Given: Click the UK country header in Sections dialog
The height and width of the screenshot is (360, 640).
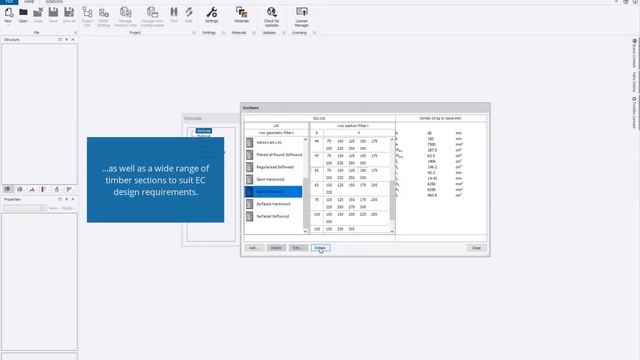Looking at the screenshot, I should pyautogui.click(x=276, y=126).
